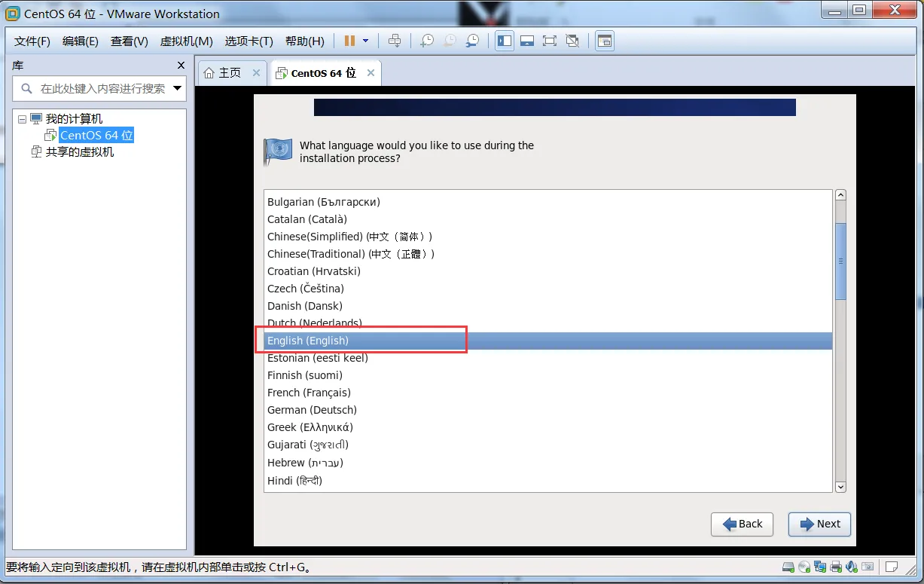Open the 编辑(E) menu
Image resolution: width=924 pixels, height=584 pixels.
click(81, 41)
